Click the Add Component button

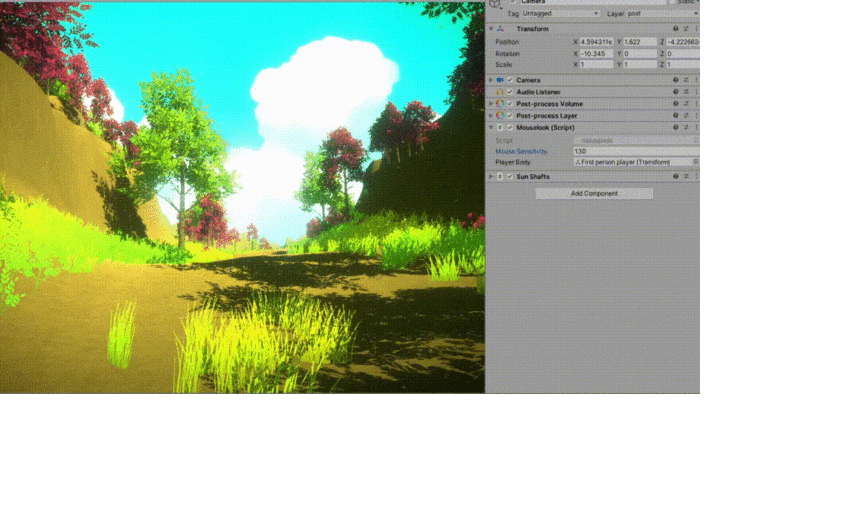pos(594,193)
